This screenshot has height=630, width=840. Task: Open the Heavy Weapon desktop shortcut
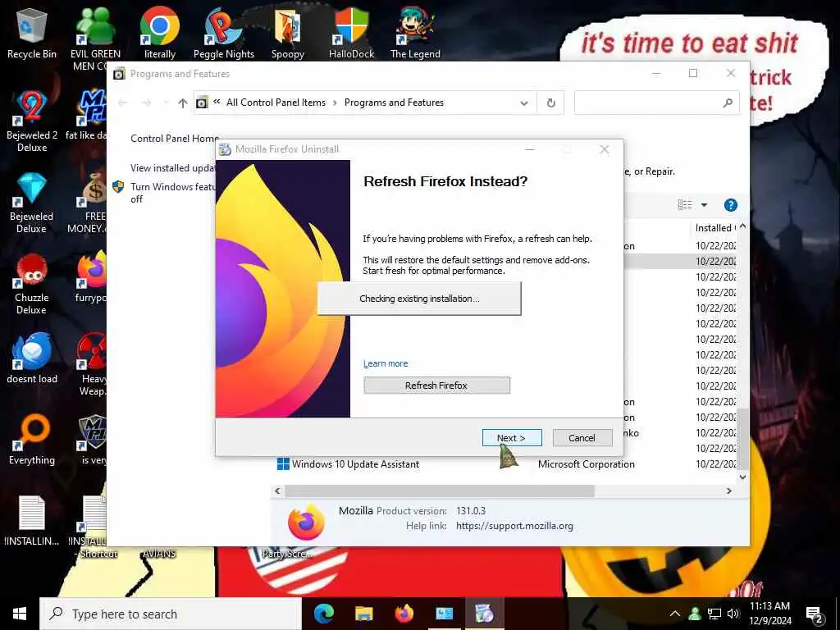pos(92,364)
